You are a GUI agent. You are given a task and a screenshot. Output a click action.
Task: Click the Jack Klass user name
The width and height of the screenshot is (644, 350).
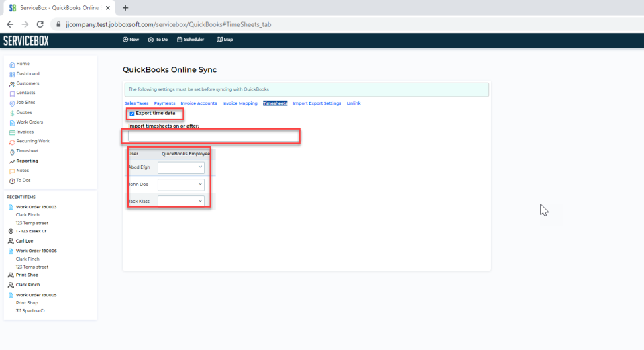click(139, 201)
